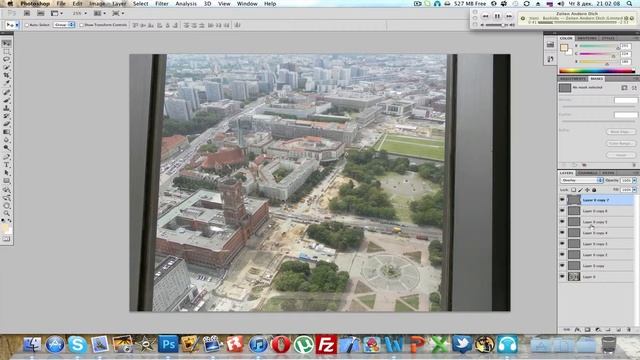Image resolution: width=640 pixels, height=360 pixels.
Task: Toggle lock transparent pixels in Layers panel
Action: click(573, 190)
